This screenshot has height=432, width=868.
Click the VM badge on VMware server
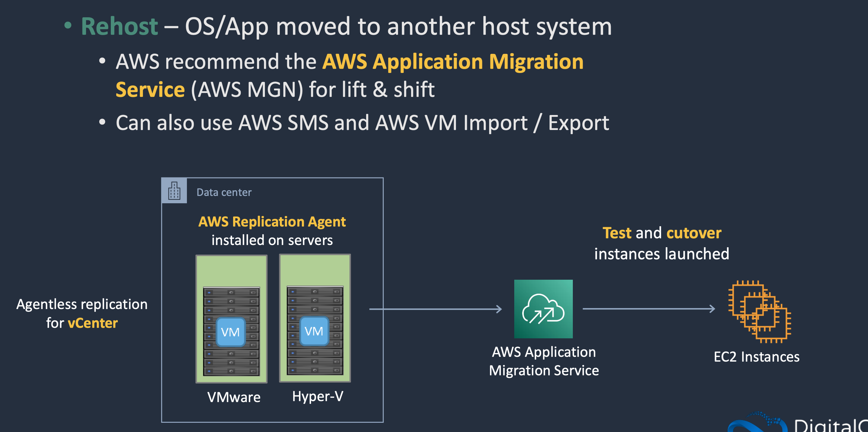231,332
